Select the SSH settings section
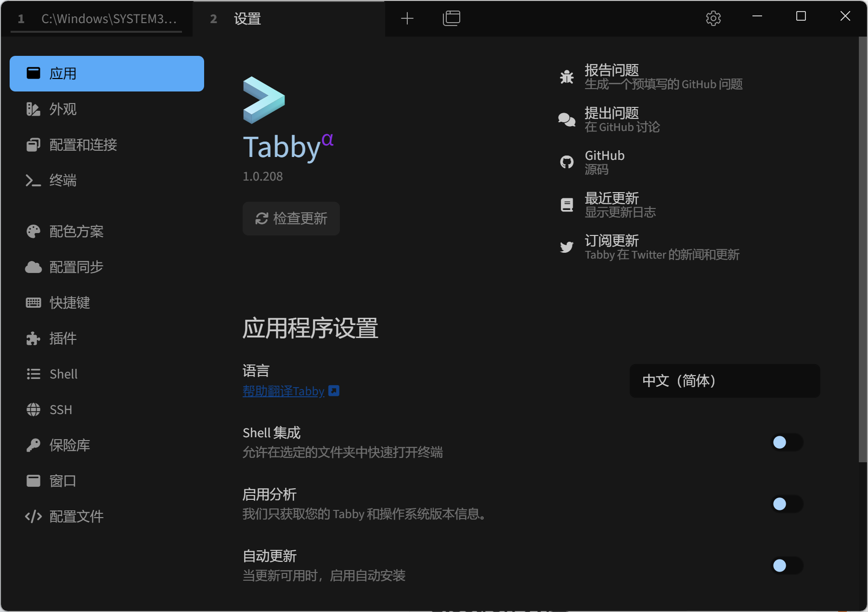The width and height of the screenshot is (868, 612). [60, 409]
